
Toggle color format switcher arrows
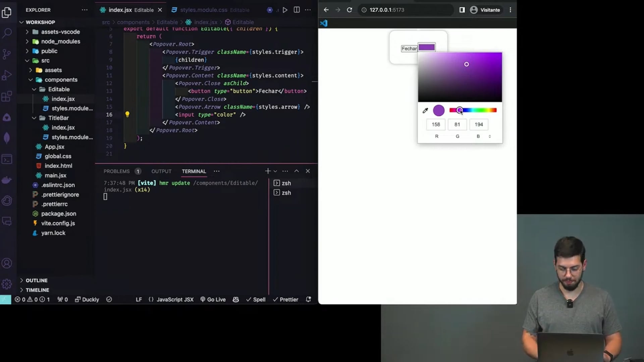(490, 136)
